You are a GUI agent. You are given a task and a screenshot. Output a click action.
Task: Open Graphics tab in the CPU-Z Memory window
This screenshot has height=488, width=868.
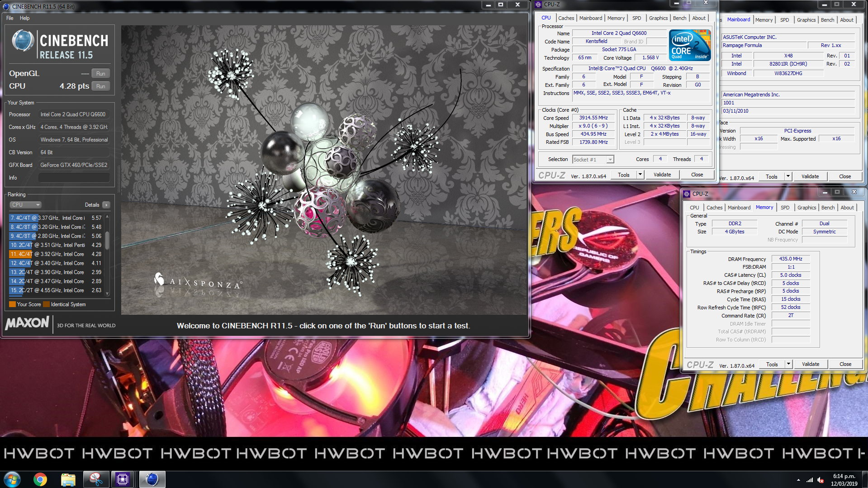pyautogui.click(x=806, y=208)
